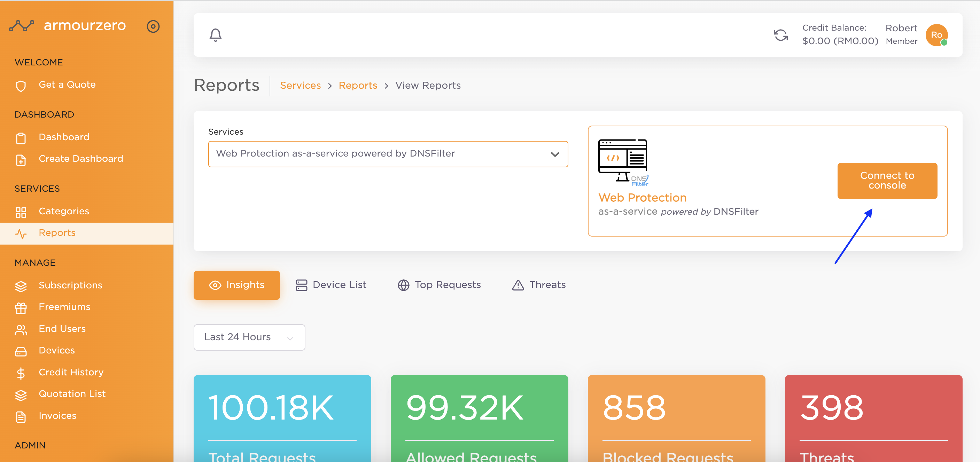This screenshot has height=462, width=980.
Task: Switch to the Device List tab
Action: 330,285
